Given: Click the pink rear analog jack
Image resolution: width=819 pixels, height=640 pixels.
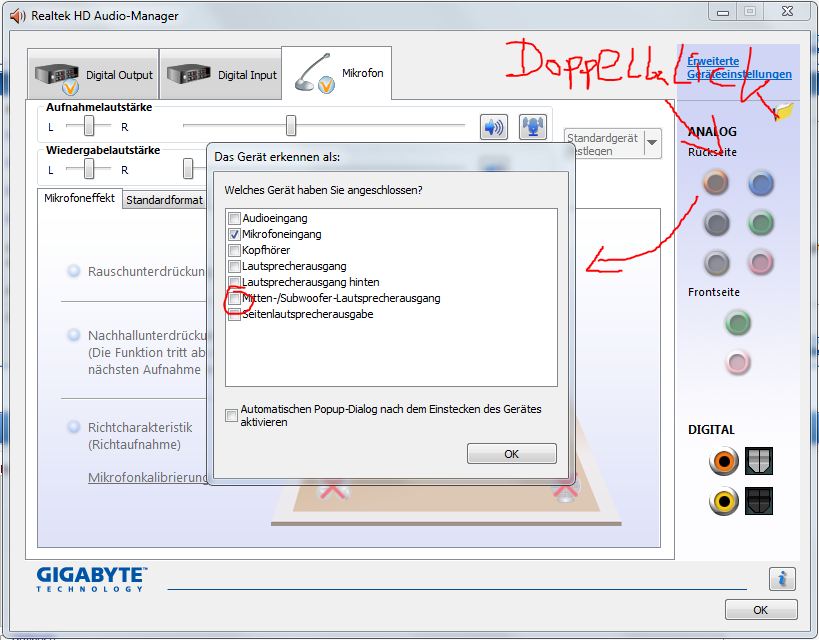Looking at the screenshot, I should (760, 262).
